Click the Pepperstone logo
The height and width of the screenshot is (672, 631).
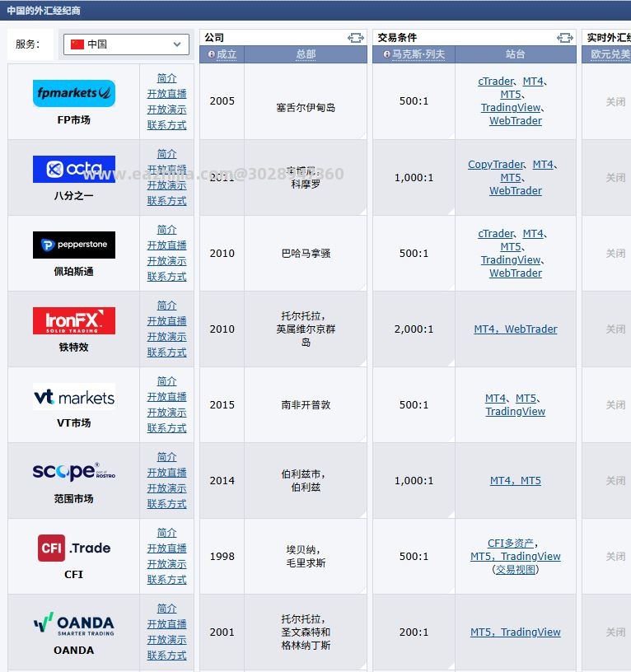74,245
